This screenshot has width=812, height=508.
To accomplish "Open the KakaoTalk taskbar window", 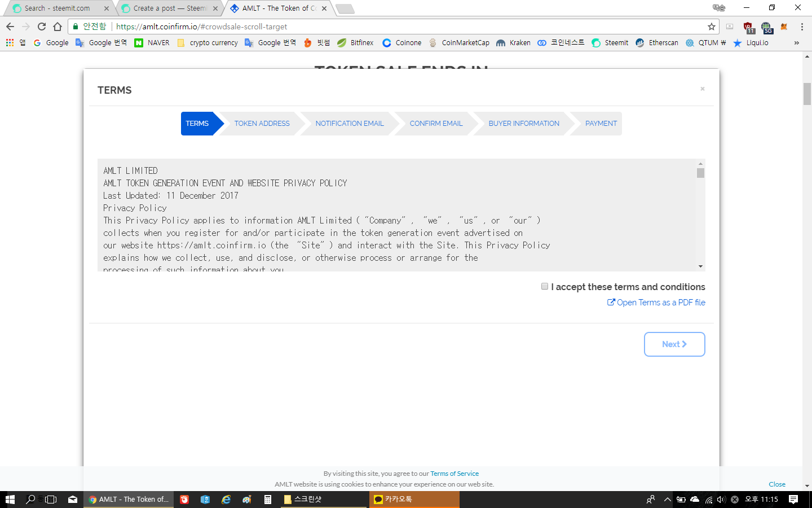I will (x=414, y=500).
